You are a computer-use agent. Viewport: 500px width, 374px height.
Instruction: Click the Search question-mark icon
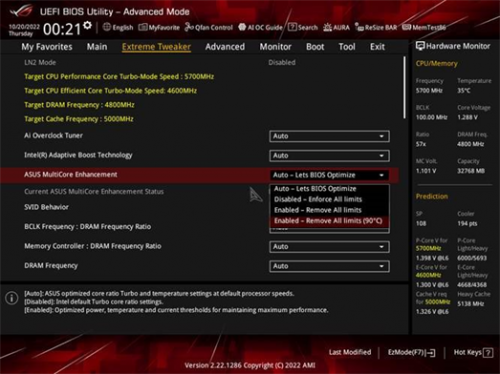[292, 27]
